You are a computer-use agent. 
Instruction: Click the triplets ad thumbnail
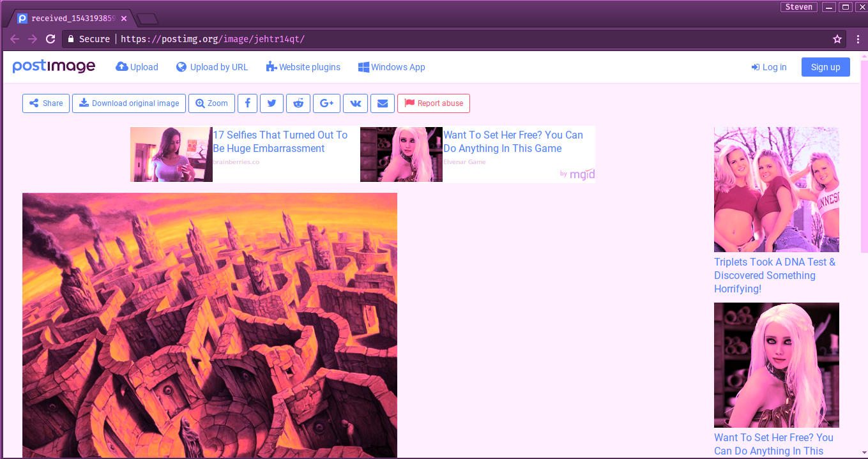(x=777, y=190)
